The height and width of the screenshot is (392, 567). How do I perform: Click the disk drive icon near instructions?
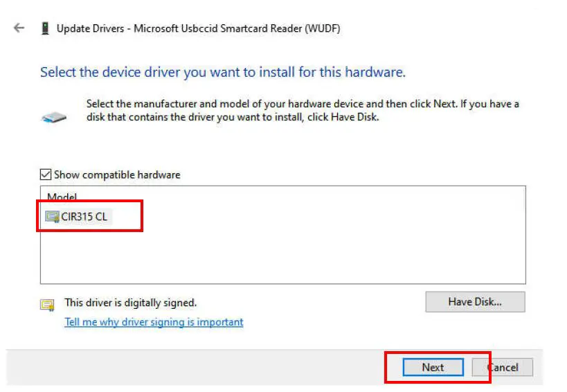point(54,117)
